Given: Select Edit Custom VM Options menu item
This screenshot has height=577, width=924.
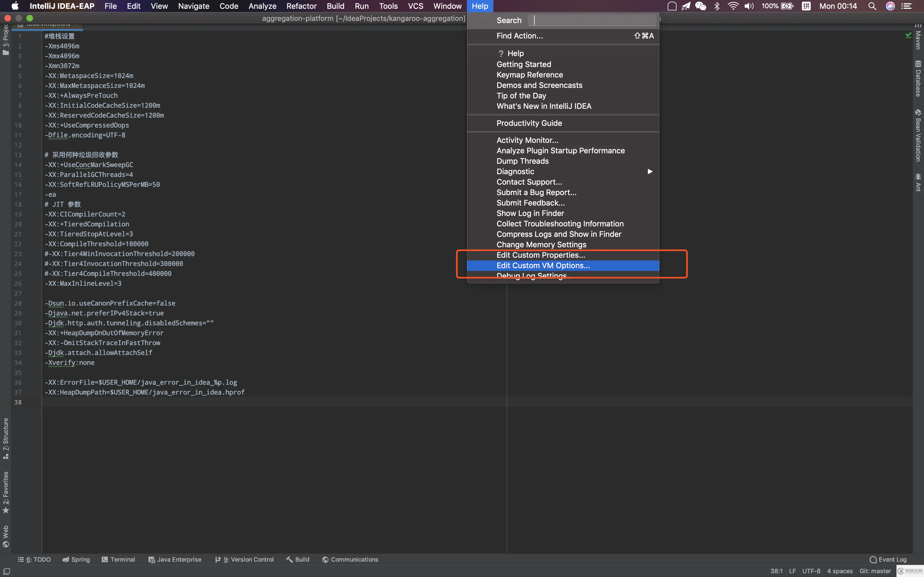Looking at the screenshot, I should point(543,266).
